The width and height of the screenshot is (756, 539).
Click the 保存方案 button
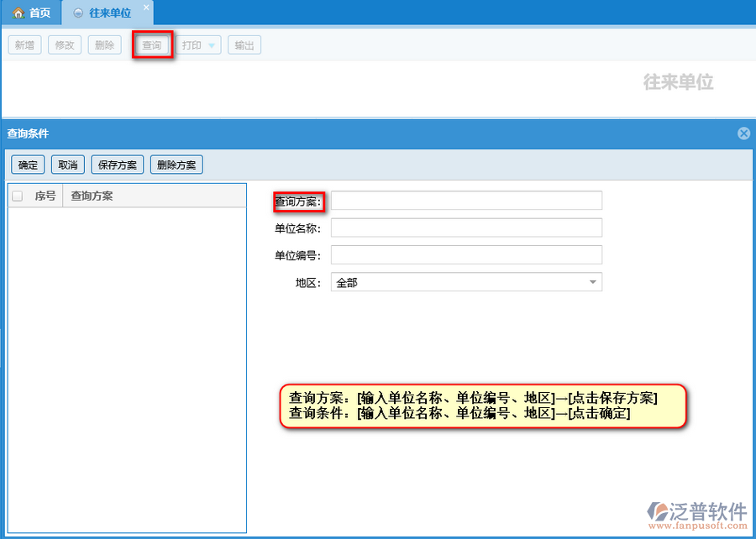[118, 165]
